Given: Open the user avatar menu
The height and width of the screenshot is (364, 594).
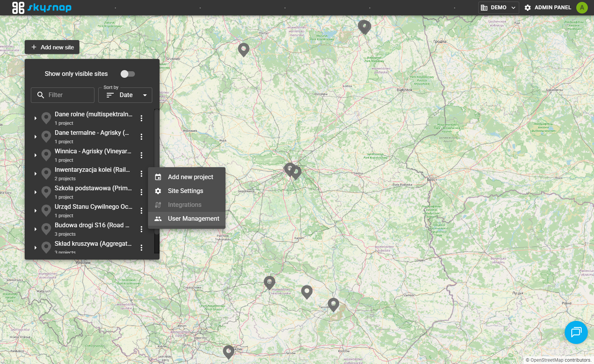Looking at the screenshot, I should click(x=582, y=8).
